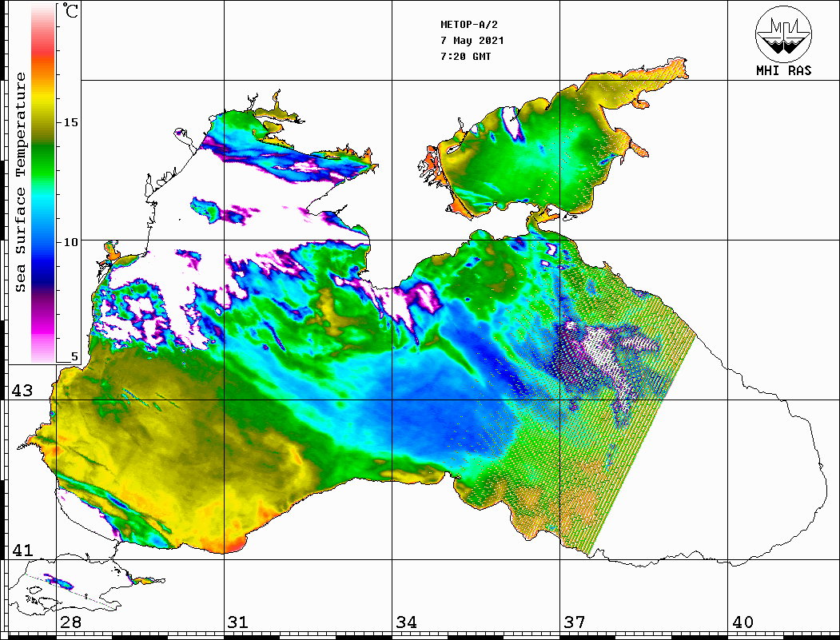Click the "10" tick on temperature scale

(x=70, y=242)
